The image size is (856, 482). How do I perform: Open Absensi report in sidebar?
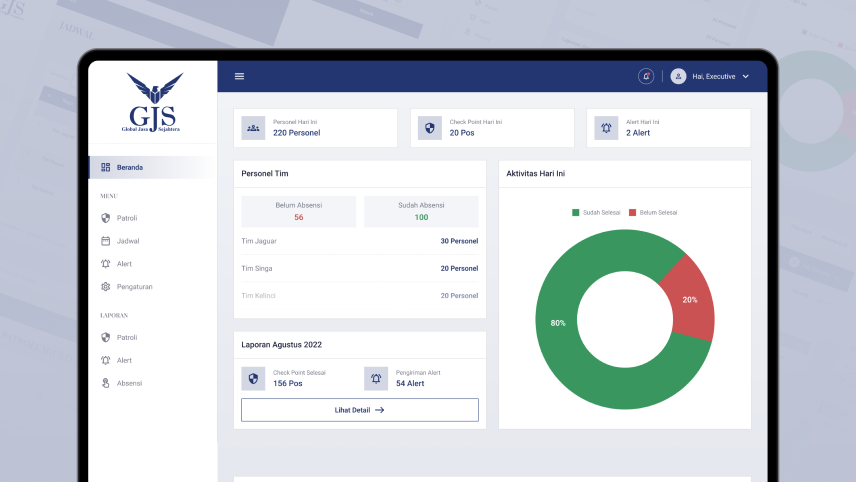[129, 383]
